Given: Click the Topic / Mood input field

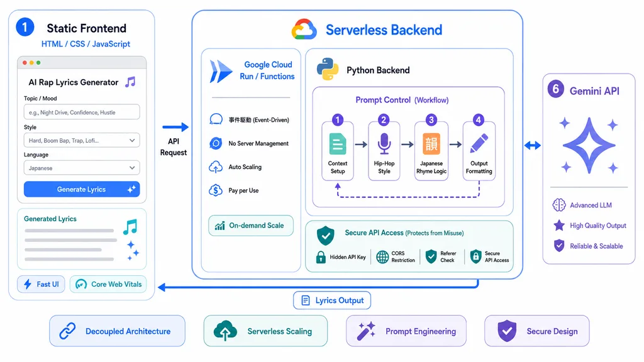Looking at the screenshot, I should coord(82,112).
